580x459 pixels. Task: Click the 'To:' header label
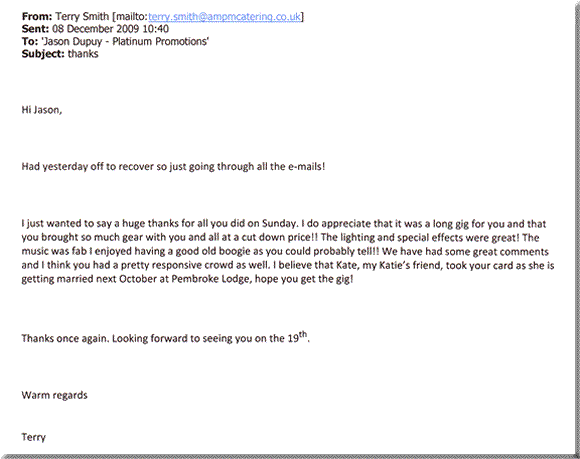click(30, 41)
